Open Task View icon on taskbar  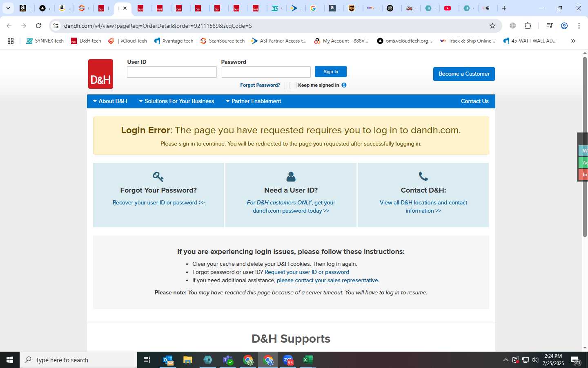tap(147, 360)
